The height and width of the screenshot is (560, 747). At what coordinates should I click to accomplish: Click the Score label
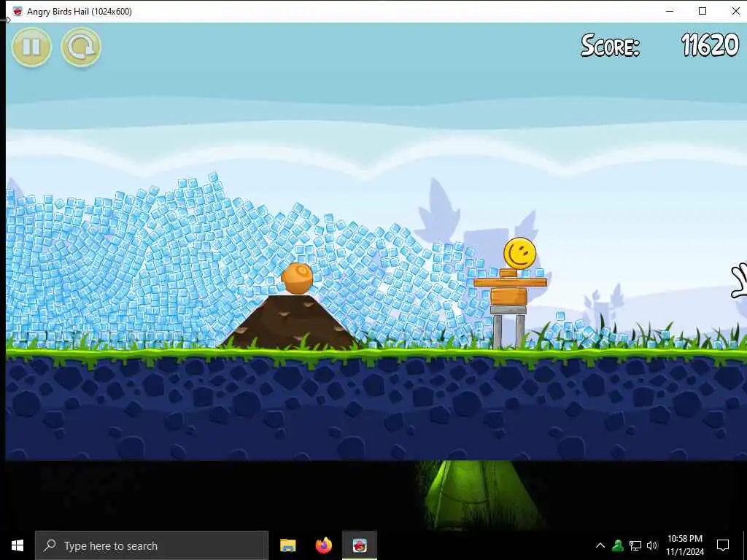(611, 45)
